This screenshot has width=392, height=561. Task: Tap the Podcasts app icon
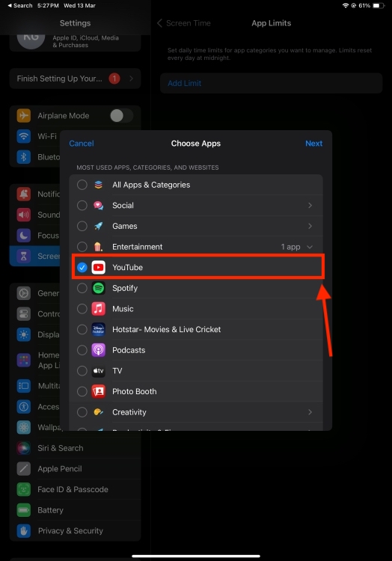coord(98,350)
